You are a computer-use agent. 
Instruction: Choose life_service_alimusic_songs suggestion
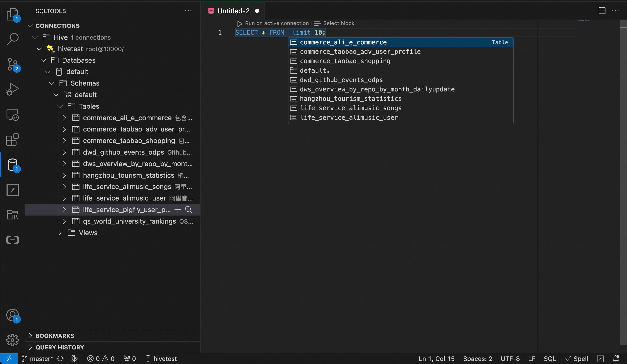pos(401,108)
